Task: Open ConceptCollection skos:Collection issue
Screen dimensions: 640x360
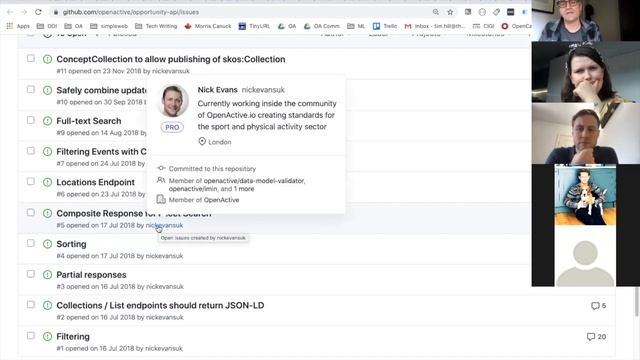Action: (171, 59)
